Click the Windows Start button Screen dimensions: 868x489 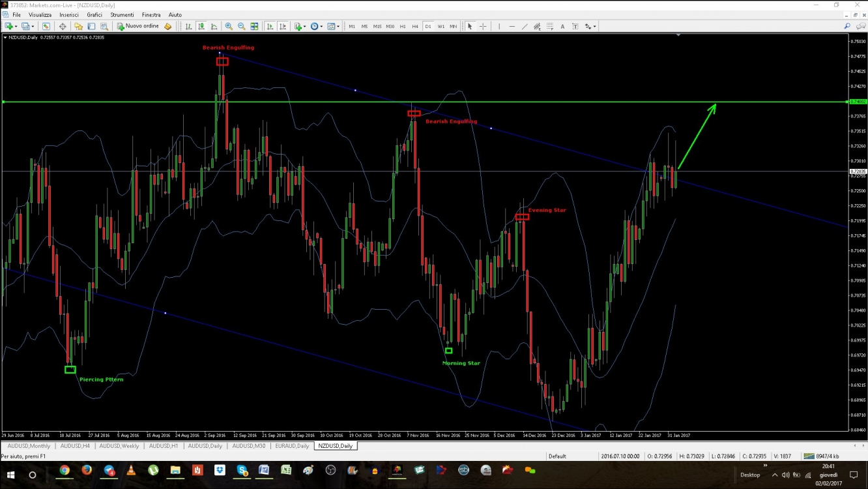[x=10, y=475]
